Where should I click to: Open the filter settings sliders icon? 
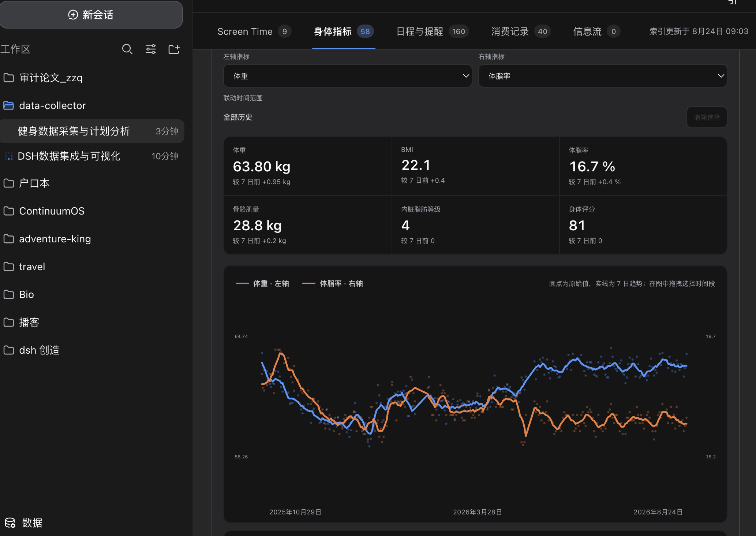tap(151, 49)
